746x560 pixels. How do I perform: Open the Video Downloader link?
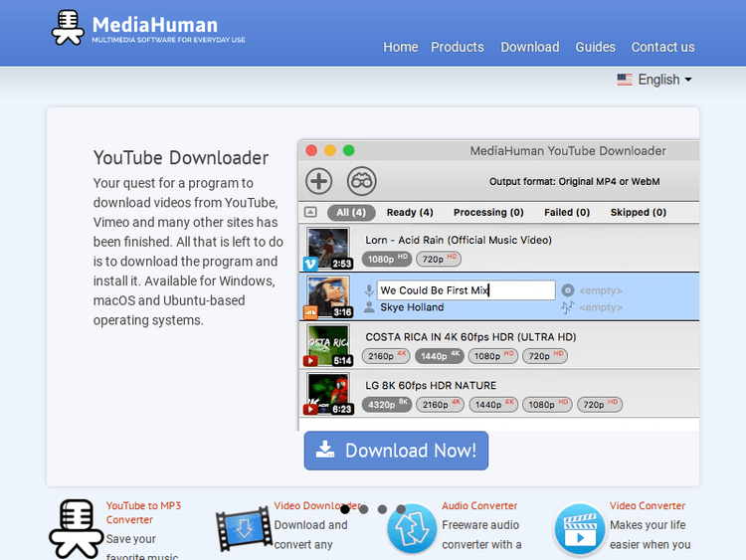(317, 505)
